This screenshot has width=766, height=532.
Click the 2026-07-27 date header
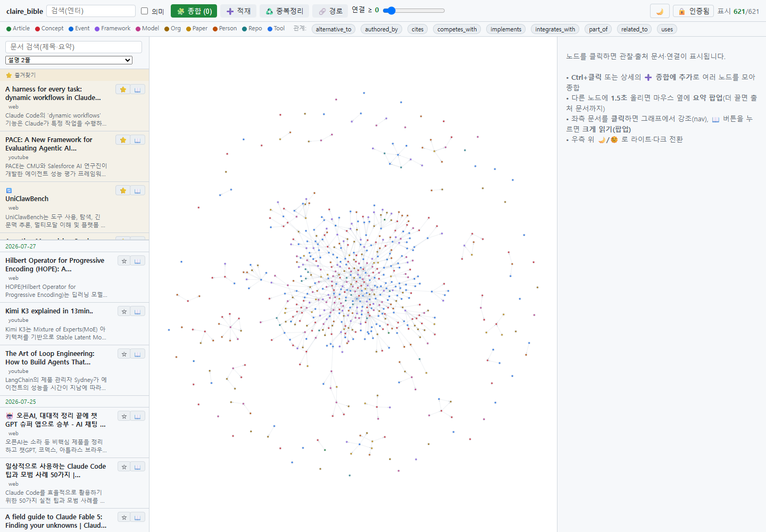(x=74, y=246)
